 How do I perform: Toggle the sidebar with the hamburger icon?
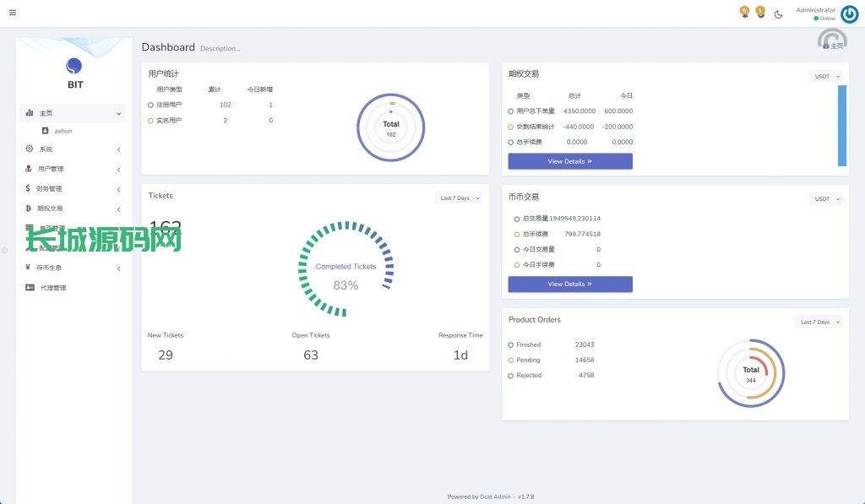click(x=13, y=13)
